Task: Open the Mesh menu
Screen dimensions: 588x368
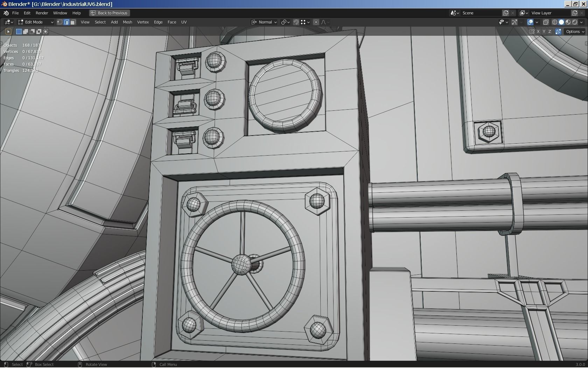Action: tap(127, 22)
